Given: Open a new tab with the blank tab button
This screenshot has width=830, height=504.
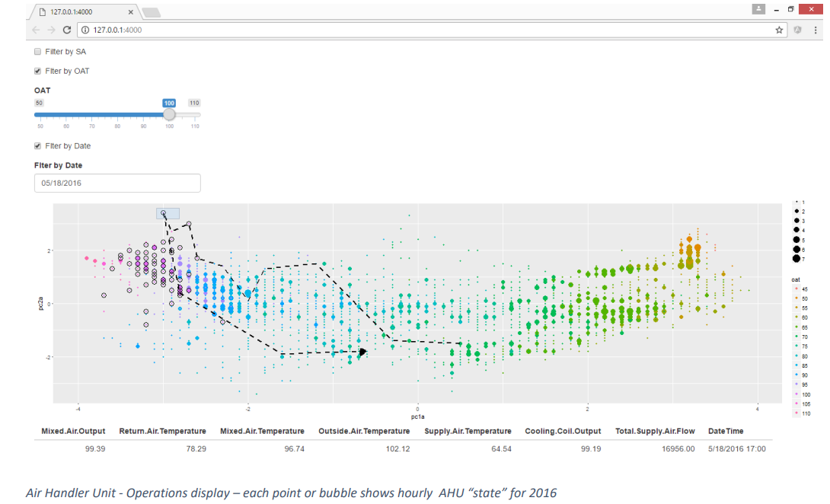Looking at the screenshot, I should tap(151, 12).
